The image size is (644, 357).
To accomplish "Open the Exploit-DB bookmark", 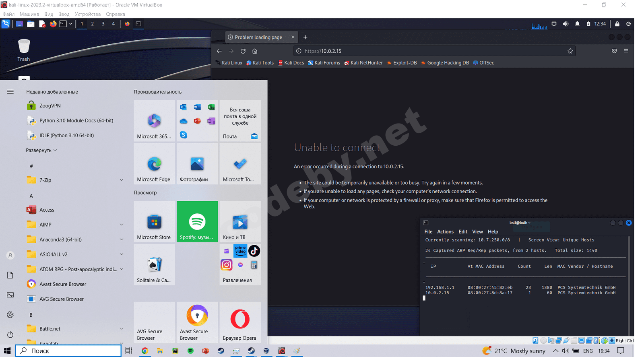I will tap(402, 63).
